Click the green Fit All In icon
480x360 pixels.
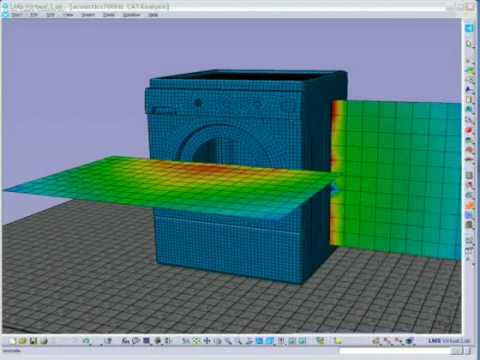coord(196,341)
